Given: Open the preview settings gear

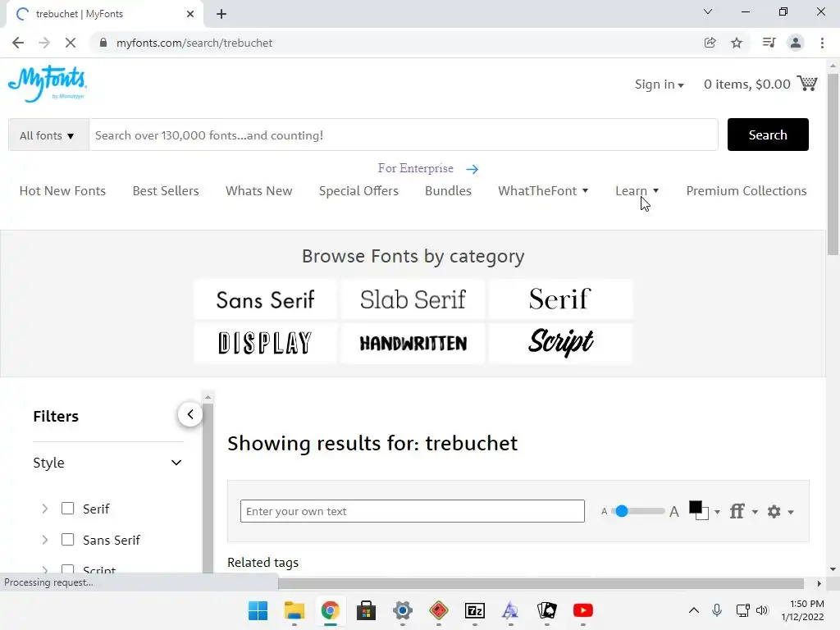Looking at the screenshot, I should (x=774, y=511).
